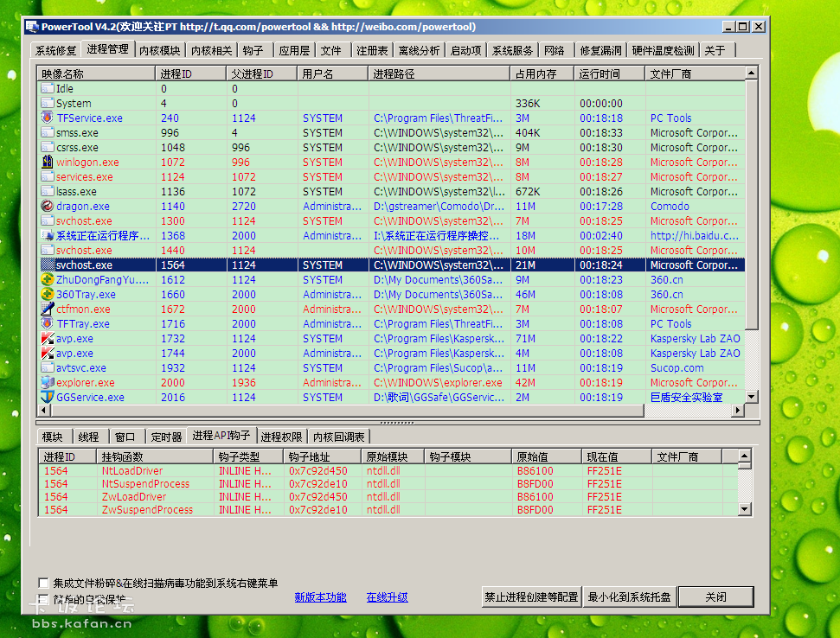
Task: Show the 模块 sub-tab for the process
Action: pos(53,437)
